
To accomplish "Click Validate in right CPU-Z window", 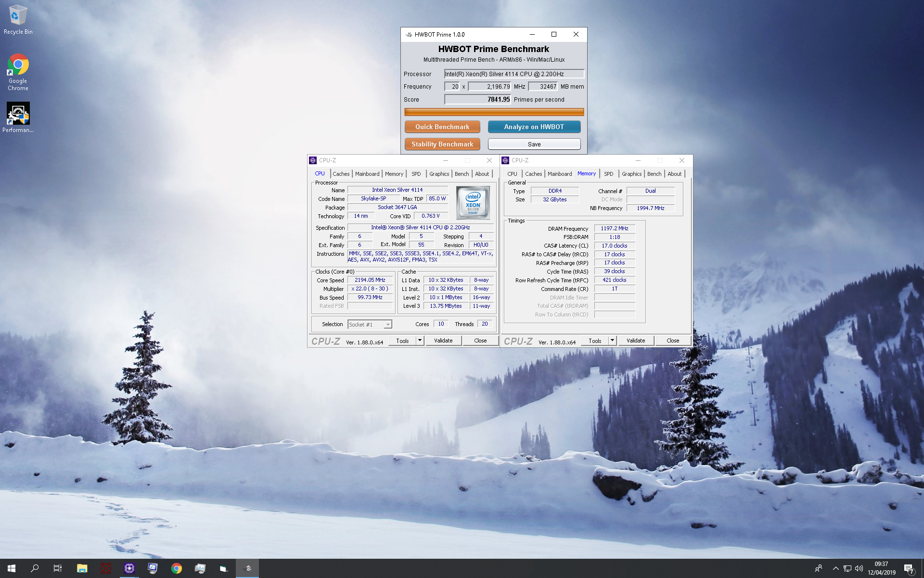I will click(x=636, y=341).
